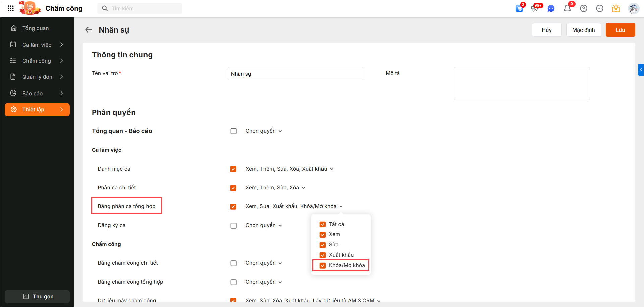Enable the Đăng ký ca checkbox

[234, 226]
